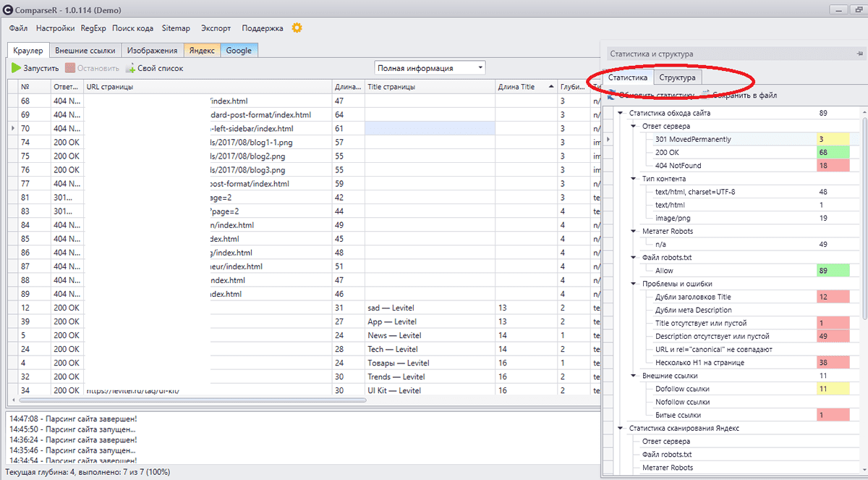Viewport: 868px width, 480px height.
Task: Click the Свой список import icon
Action: [130, 68]
